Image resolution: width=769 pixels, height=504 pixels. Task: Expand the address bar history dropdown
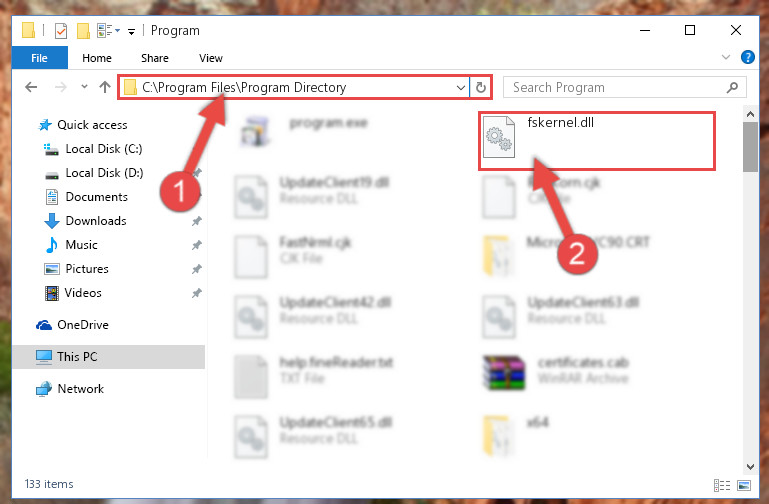tap(461, 87)
